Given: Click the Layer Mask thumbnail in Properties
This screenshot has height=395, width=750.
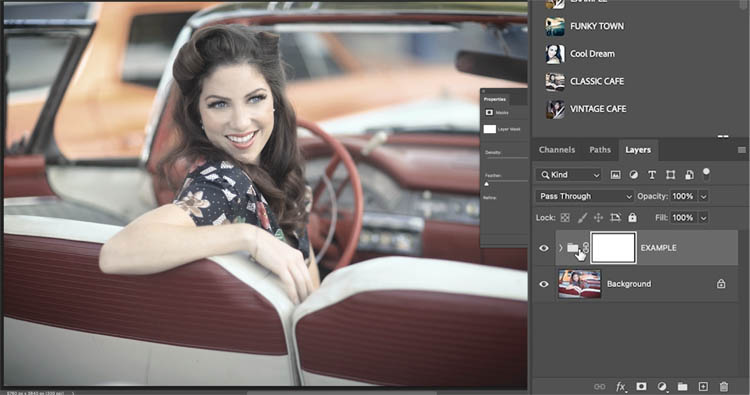Looking at the screenshot, I should (x=489, y=129).
